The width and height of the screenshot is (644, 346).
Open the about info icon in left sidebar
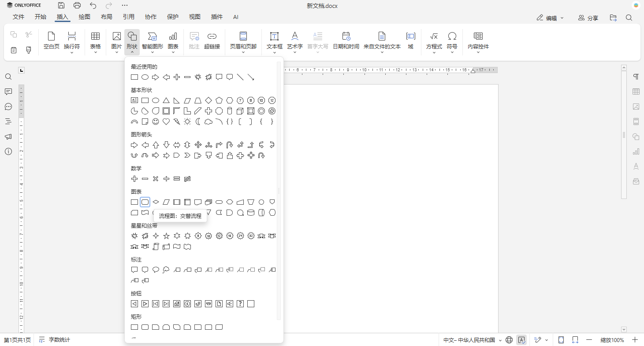[x=8, y=151]
